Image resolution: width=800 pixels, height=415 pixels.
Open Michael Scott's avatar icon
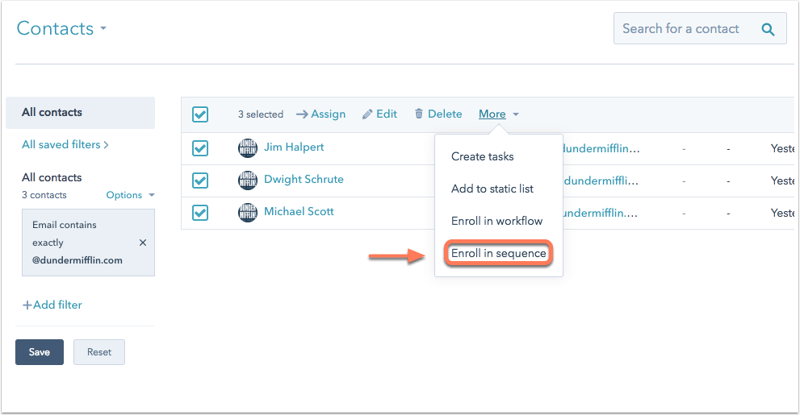(247, 212)
